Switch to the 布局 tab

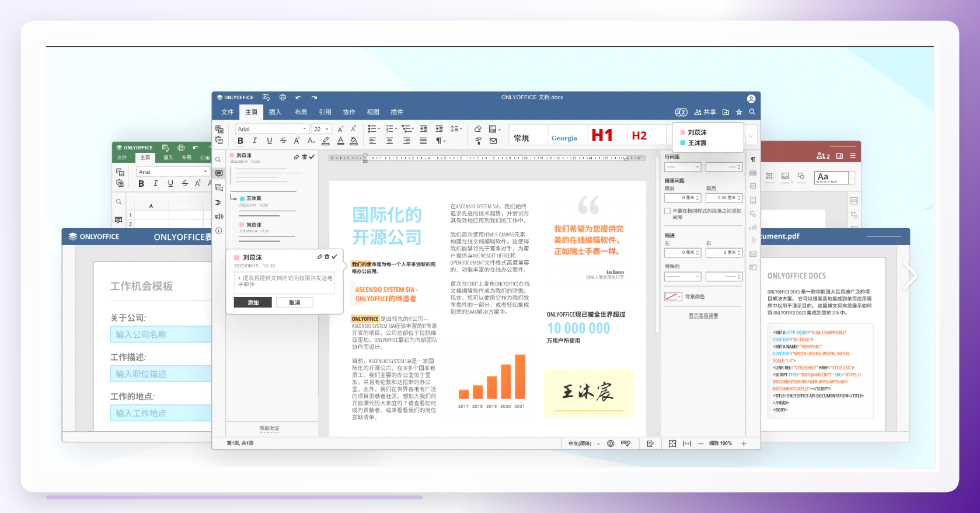(301, 112)
